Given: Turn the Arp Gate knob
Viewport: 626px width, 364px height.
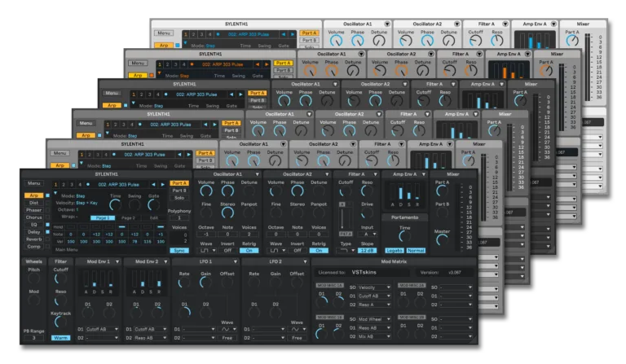Looking at the screenshot, I should point(154,205).
